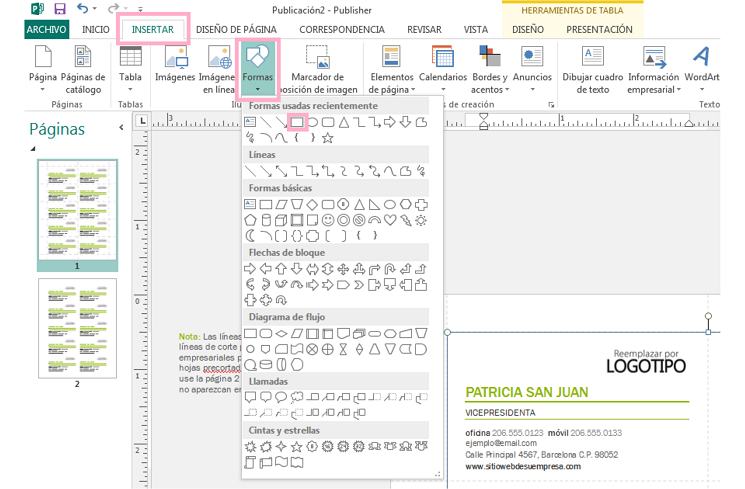Select the wave shape
745x489 pixels.
(281, 462)
